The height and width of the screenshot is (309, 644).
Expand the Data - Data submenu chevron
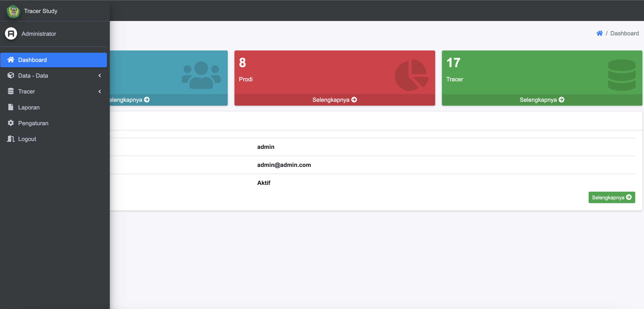coord(99,76)
